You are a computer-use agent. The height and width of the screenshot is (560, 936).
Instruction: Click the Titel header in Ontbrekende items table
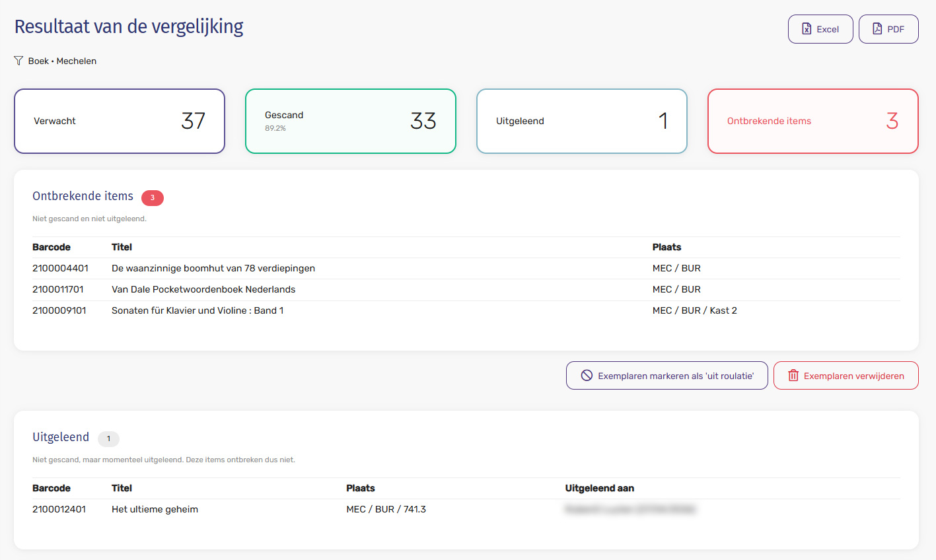pos(122,247)
